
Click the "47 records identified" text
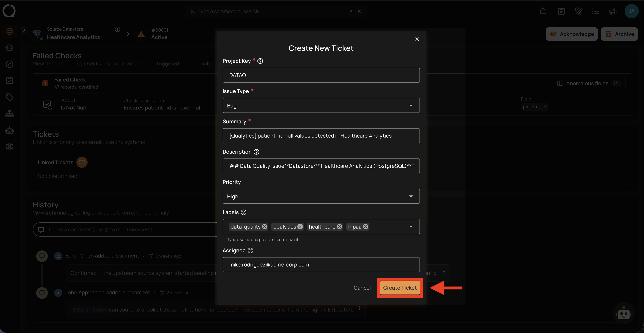tap(76, 87)
